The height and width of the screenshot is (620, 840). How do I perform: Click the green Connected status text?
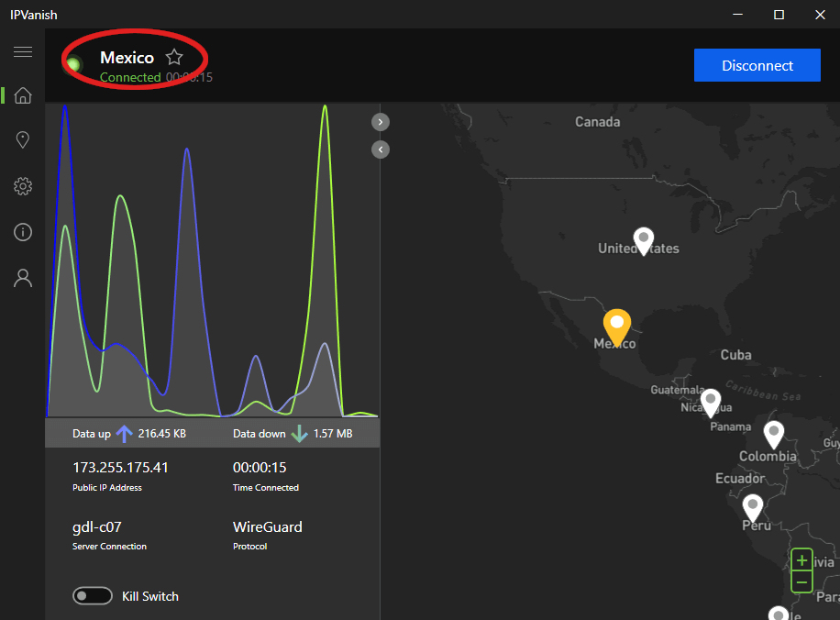pos(130,77)
